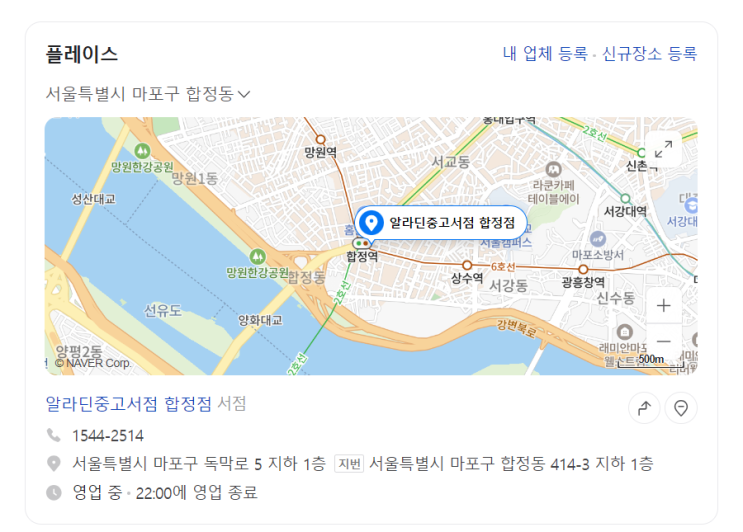This screenshot has height=532, width=743.
Task: Open the 알라딘중고서점 합정점 place link
Action: pyautogui.click(x=128, y=404)
